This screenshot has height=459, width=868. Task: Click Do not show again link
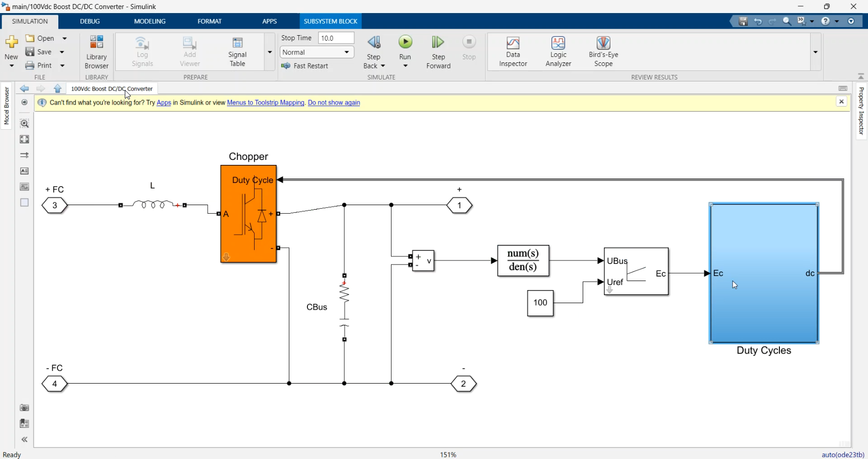point(334,103)
